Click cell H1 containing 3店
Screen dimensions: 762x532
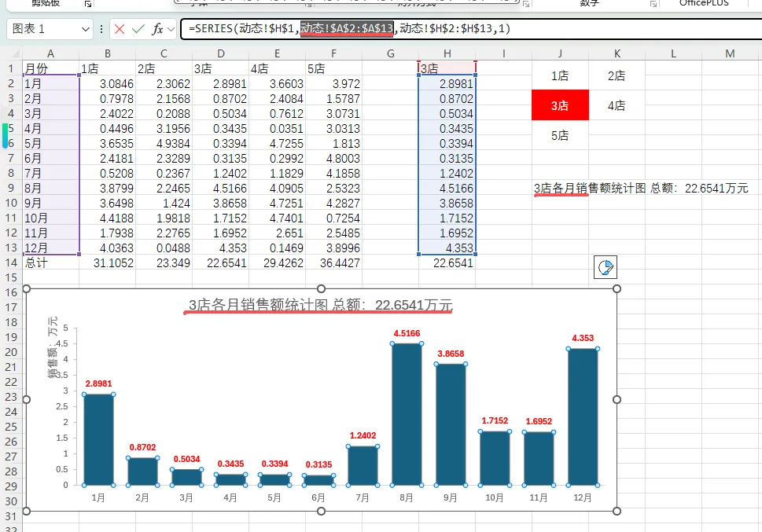click(x=447, y=68)
